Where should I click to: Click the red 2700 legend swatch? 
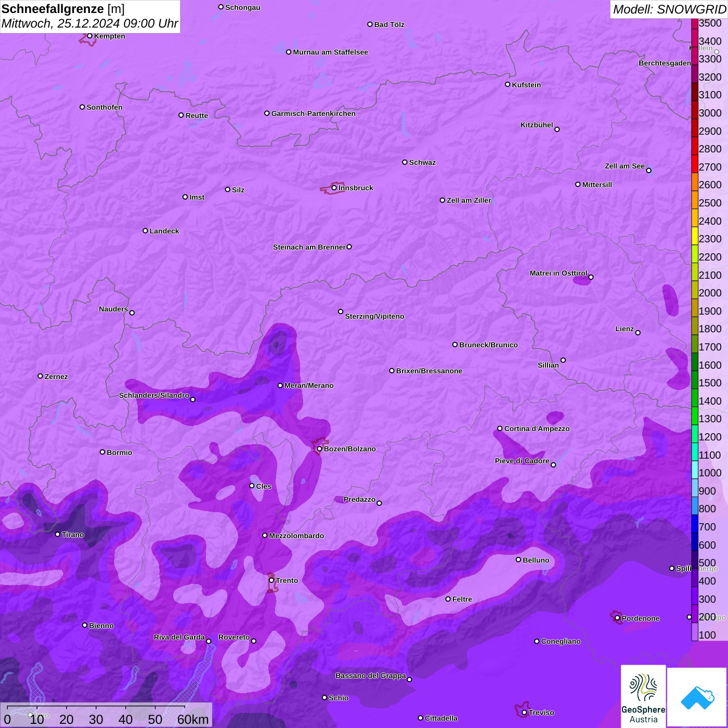coord(694,163)
